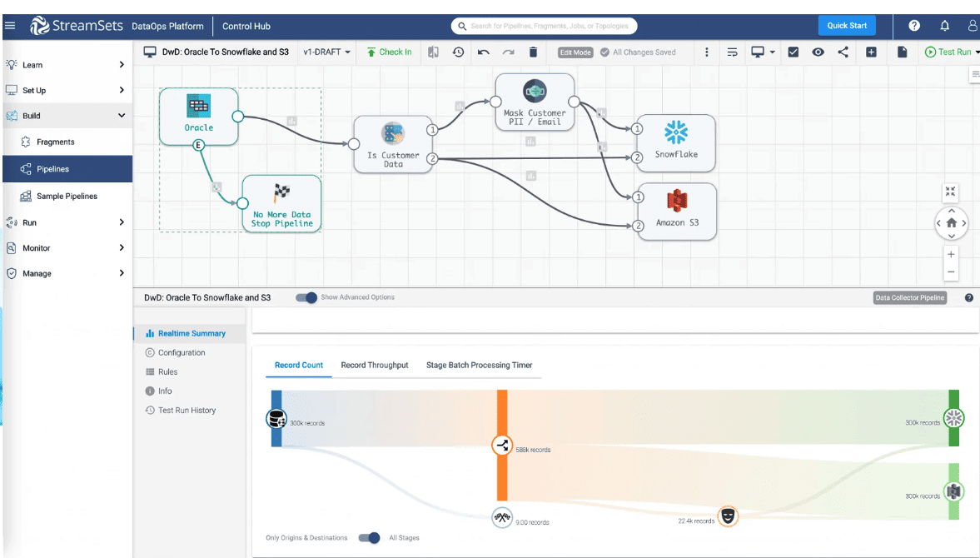Undo the last change
The height and width of the screenshot is (558, 980).
(484, 52)
